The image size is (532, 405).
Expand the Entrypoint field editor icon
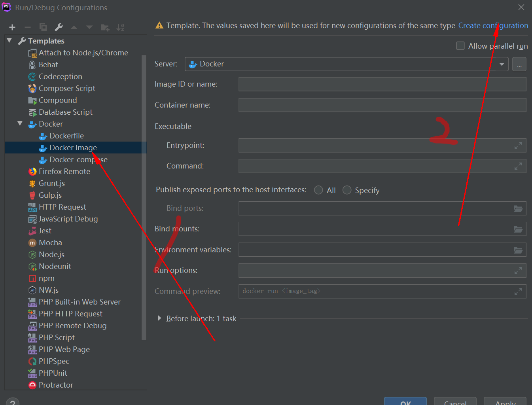[518, 146]
